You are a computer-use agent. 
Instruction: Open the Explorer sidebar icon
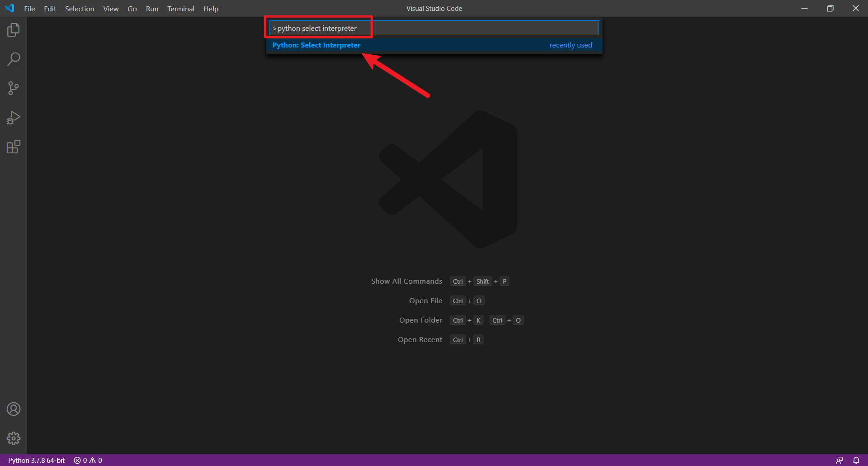pyautogui.click(x=14, y=29)
